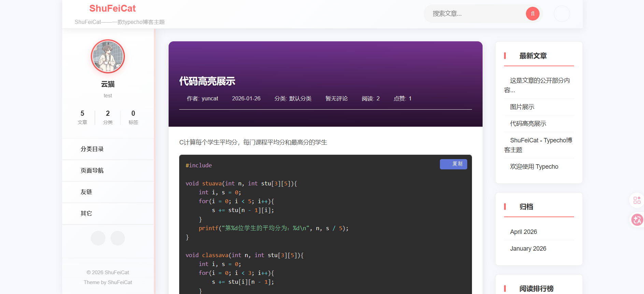Copy code with the 复制 button
This screenshot has width=644, height=294.
(x=453, y=164)
